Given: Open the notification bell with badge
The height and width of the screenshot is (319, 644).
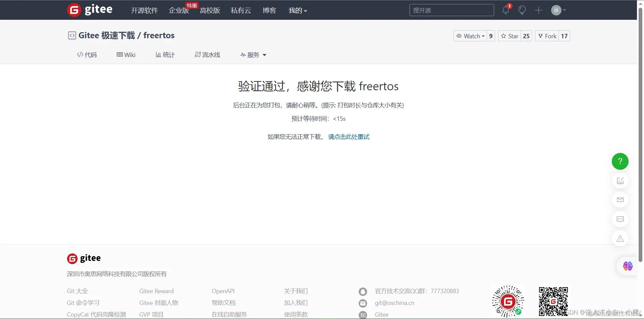Looking at the screenshot, I should click(x=505, y=10).
